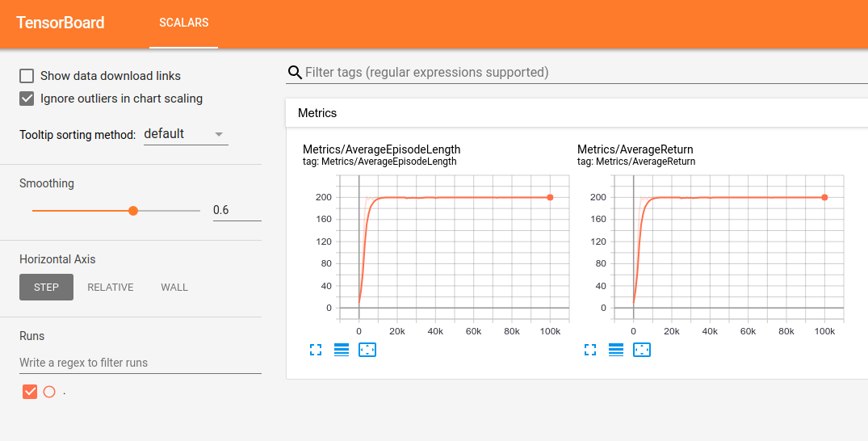This screenshot has width=868, height=441.
Task: Click the 100k x-axis label on AverageEpisodeLength chart
Action: tap(550, 331)
